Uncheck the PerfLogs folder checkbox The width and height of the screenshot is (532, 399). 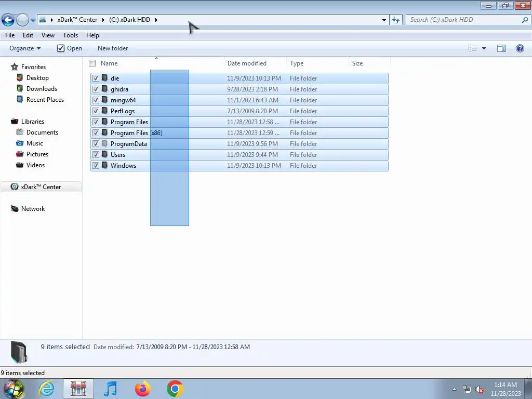tap(96, 111)
